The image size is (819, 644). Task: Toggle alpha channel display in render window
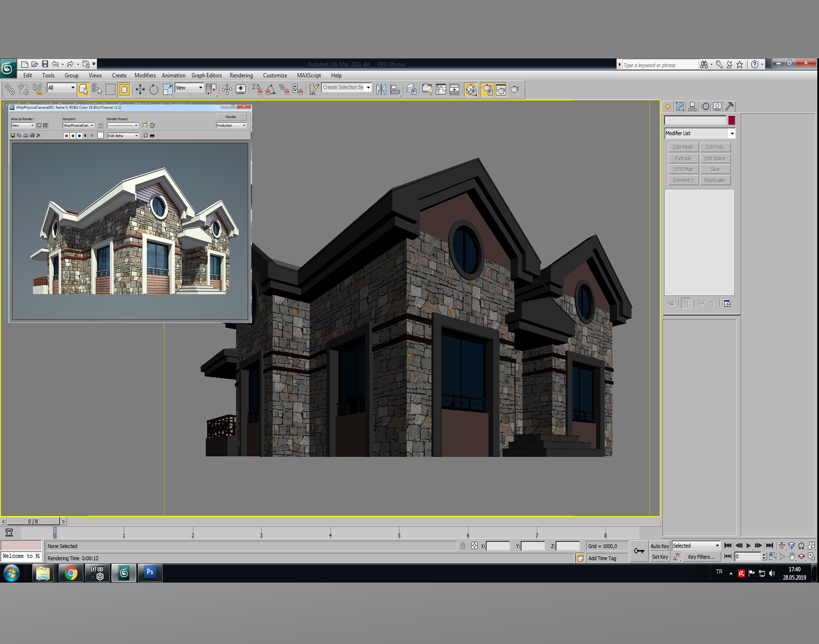coord(86,135)
